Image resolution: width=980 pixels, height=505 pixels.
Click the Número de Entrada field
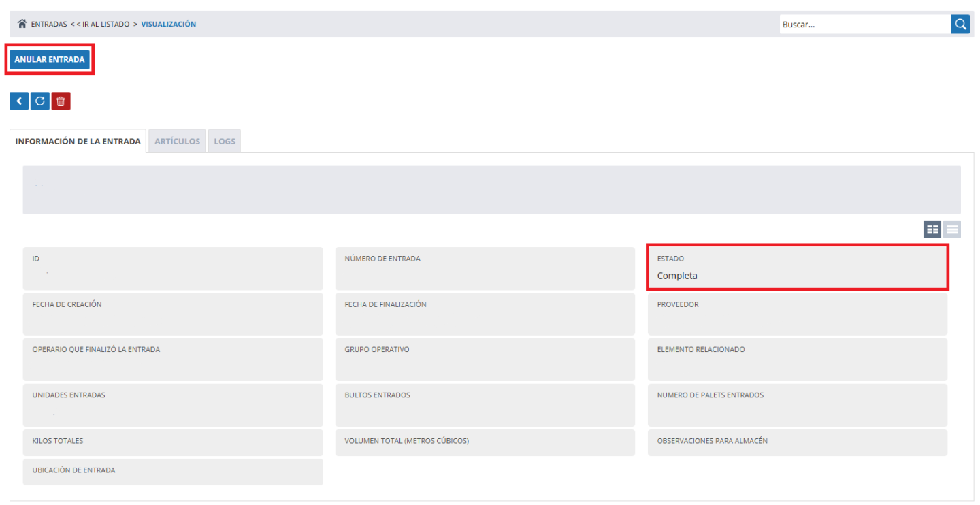tap(485, 268)
